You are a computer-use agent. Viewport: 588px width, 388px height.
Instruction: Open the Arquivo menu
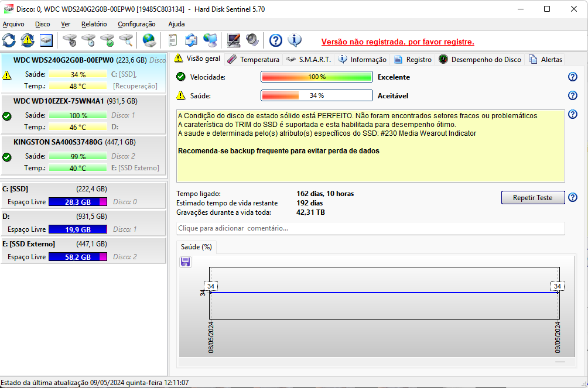click(13, 24)
